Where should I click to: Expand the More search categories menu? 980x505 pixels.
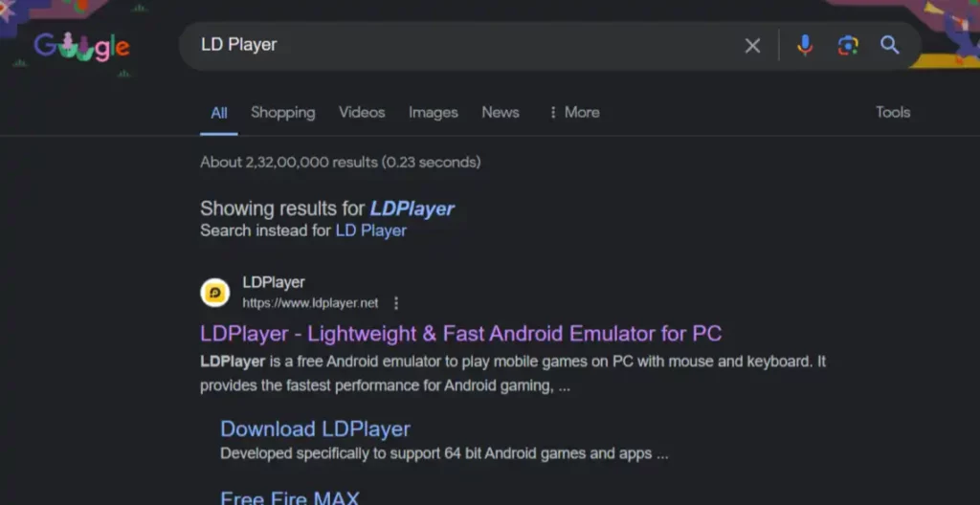[574, 113]
